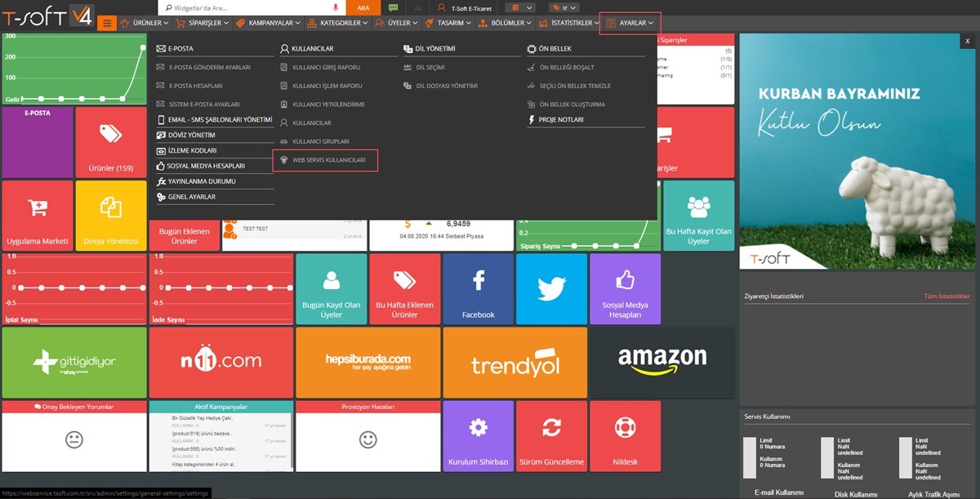This screenshot has width=980, height=499.
Task: Open the trendyol marketplace tile
Action: (x=515, y=363)
